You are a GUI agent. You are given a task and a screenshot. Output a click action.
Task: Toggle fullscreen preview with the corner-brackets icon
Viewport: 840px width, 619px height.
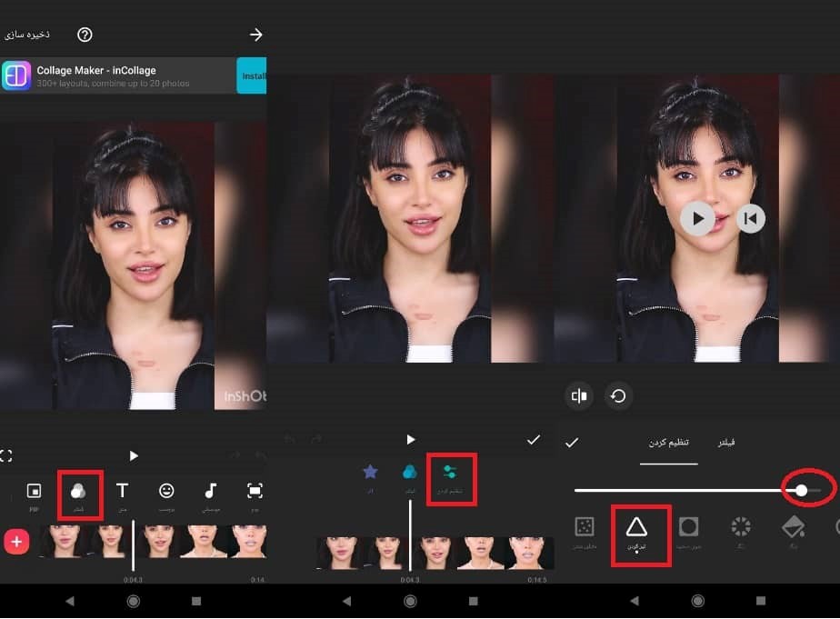pos(5,455)
